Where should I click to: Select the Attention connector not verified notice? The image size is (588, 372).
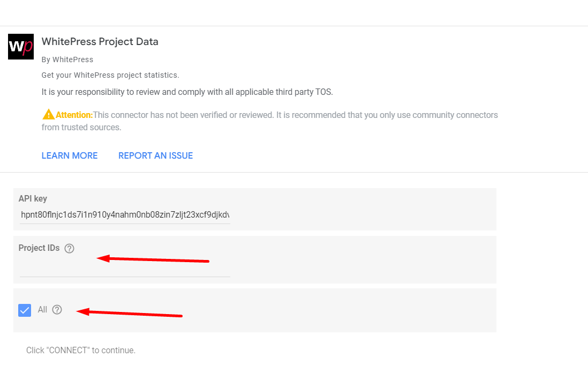click(x=269, y=121)
